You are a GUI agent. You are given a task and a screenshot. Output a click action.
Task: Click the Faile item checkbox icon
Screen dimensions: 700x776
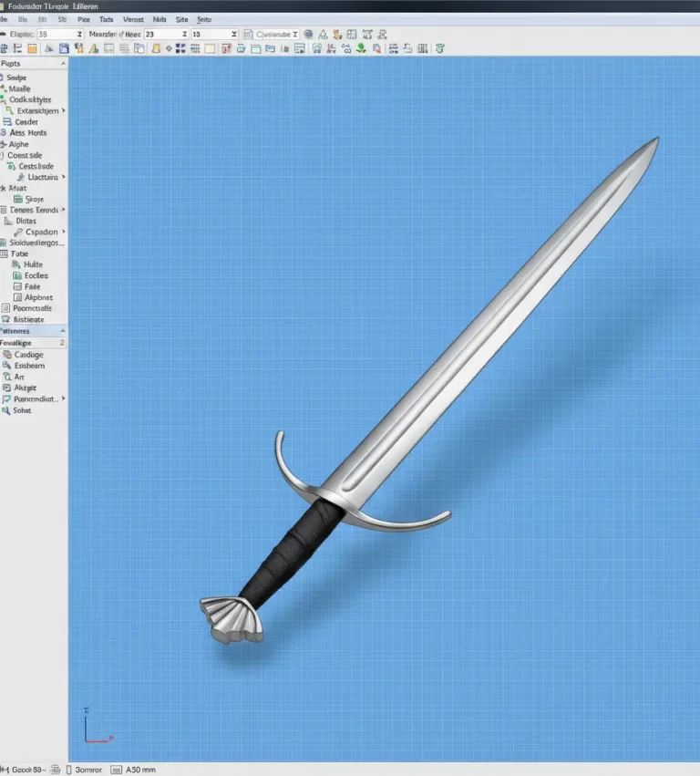[17, 286]
